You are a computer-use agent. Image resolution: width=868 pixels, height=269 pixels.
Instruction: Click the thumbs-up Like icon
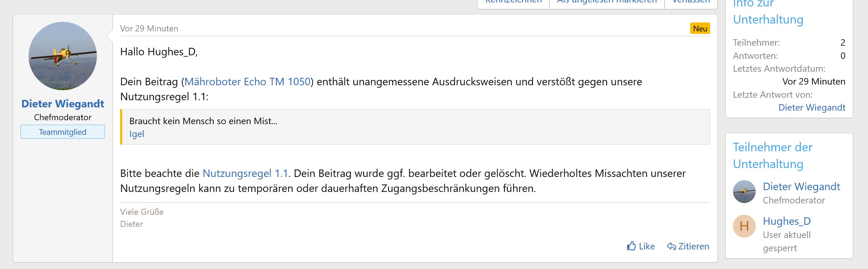(631, 246)
